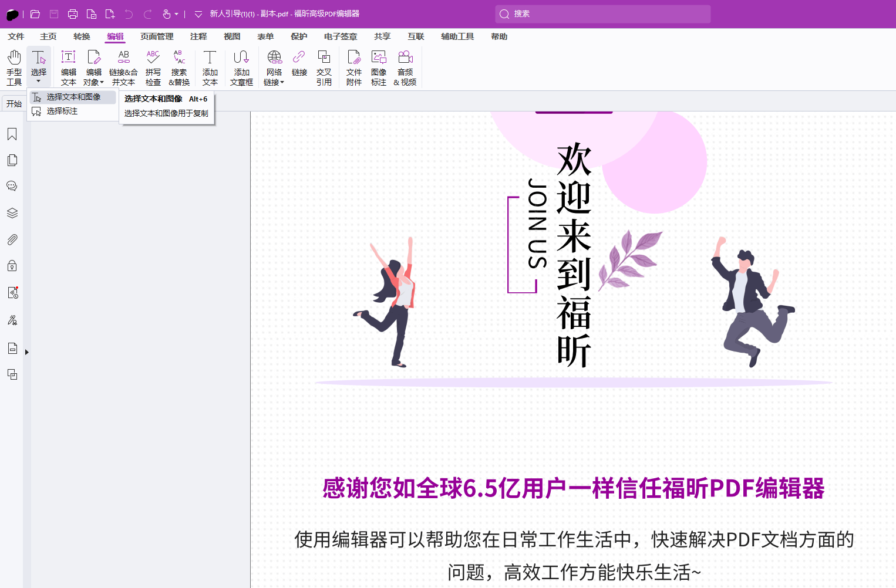Open the Layers side panel

(12, 212)
